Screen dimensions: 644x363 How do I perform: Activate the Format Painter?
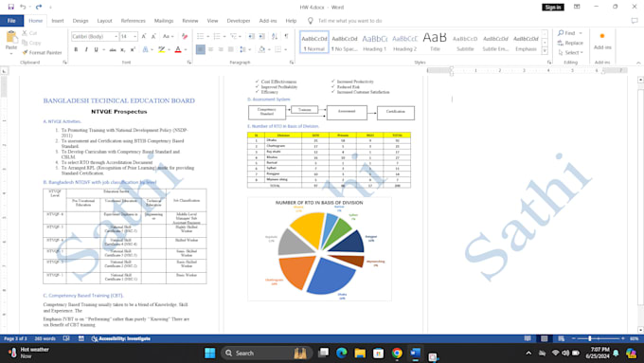click(x=42, y=53)
